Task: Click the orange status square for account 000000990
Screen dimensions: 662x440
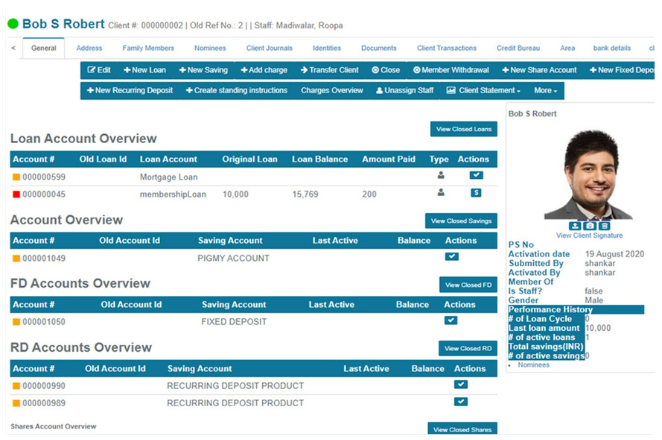Action: [x=16, y=386]
